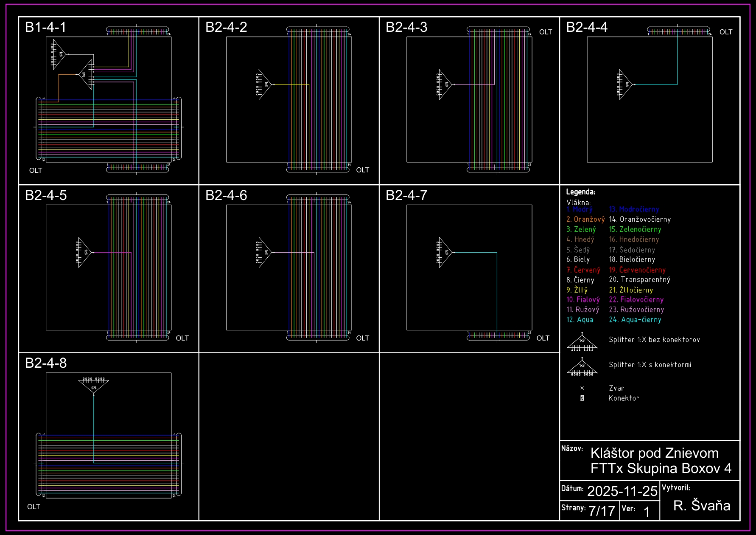Select the Zvar cross symbol in legend

coord(582,388)
